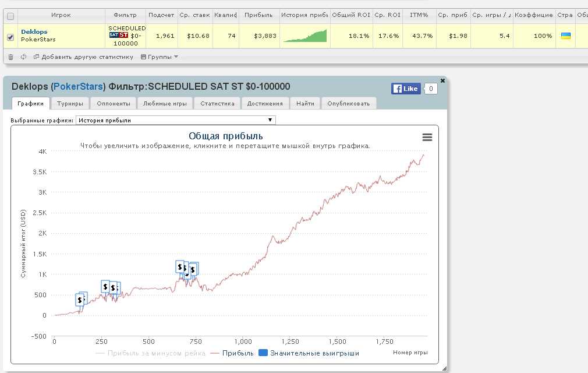
Task: Open the Статистика tab
Action: tap(218, 104)
